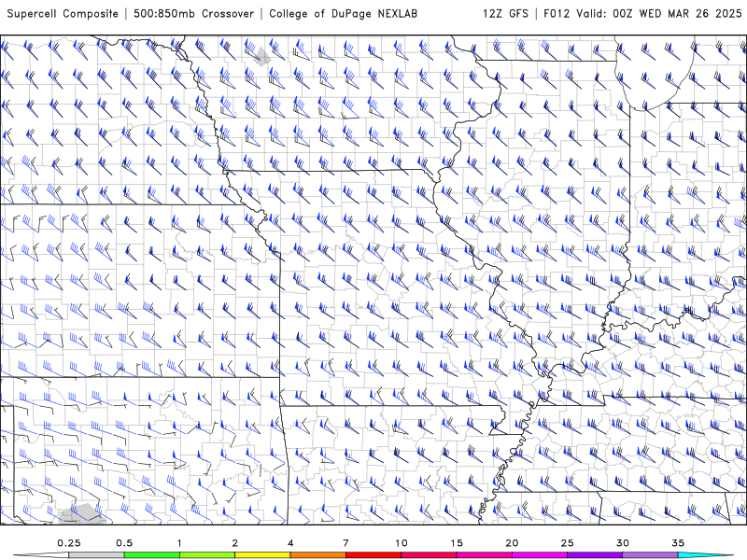747x560 pixels.
Task: Click the '500:850mb Crossover' header text
Action: [193, 14]
